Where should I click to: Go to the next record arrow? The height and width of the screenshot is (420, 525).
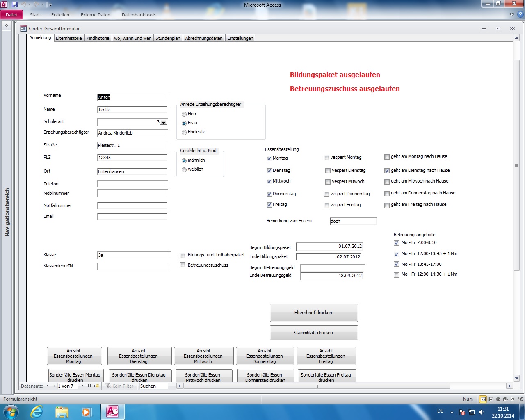point(82,386)
